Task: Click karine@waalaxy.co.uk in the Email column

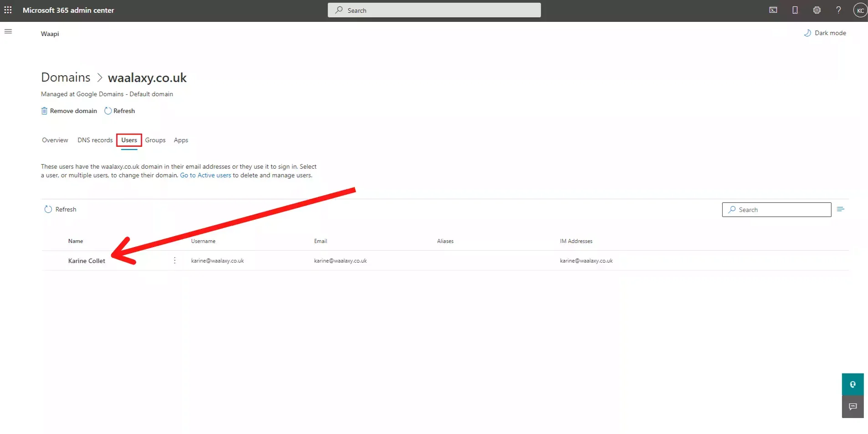Action: coord(340,261)
